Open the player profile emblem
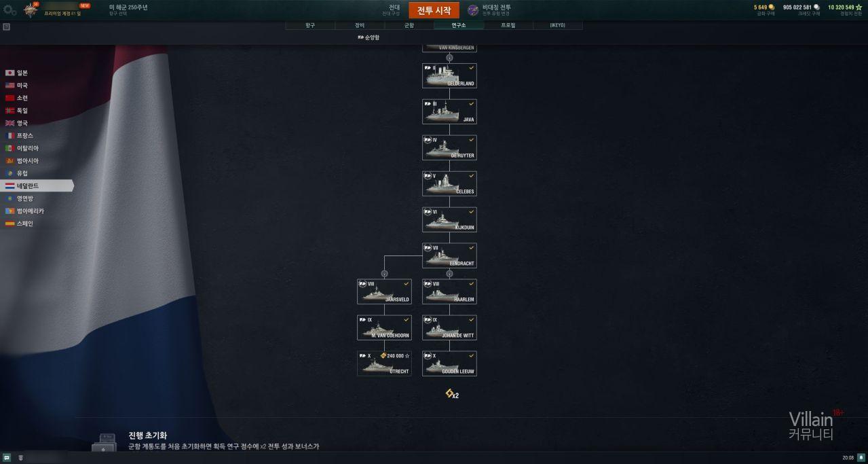The height and width of the screenshot is (464, 868). coord(31,10)
